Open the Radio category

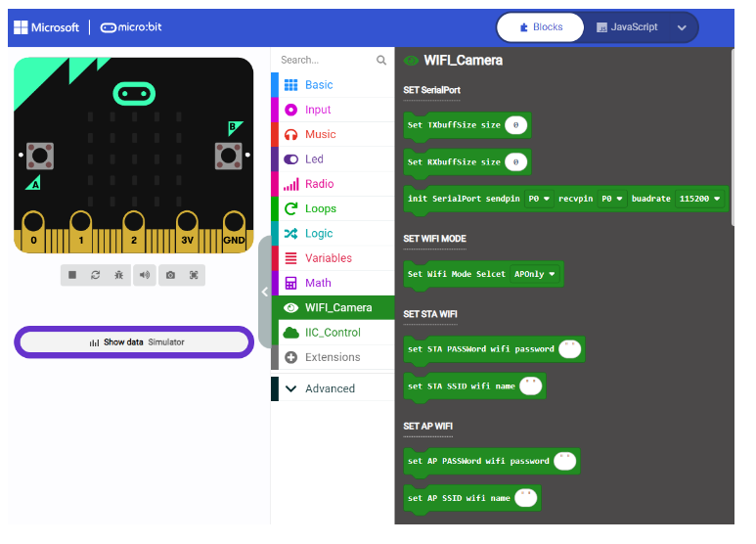[x=333, y=184]
